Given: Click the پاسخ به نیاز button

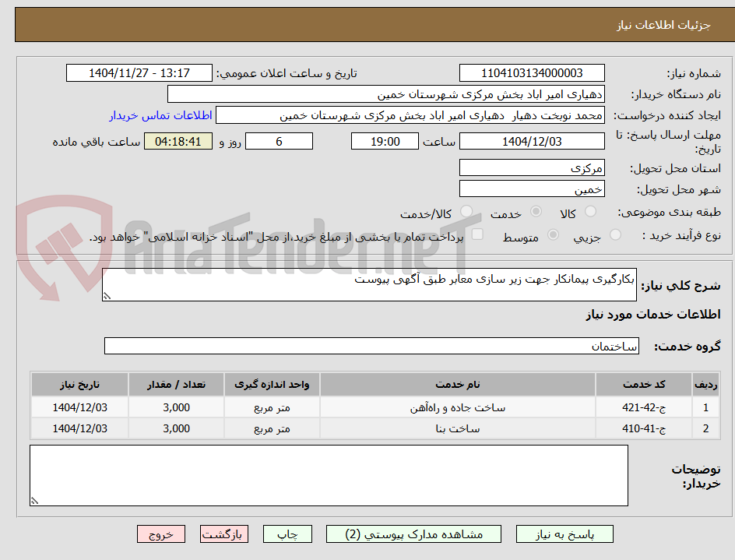Looking at the screenshot, I should 564,534.
